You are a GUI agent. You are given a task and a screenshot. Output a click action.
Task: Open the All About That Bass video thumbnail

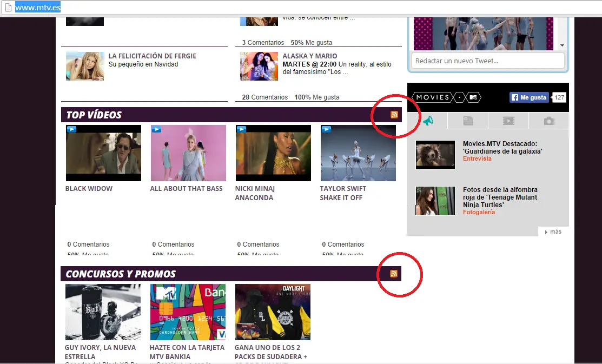(x=188, y=153)
